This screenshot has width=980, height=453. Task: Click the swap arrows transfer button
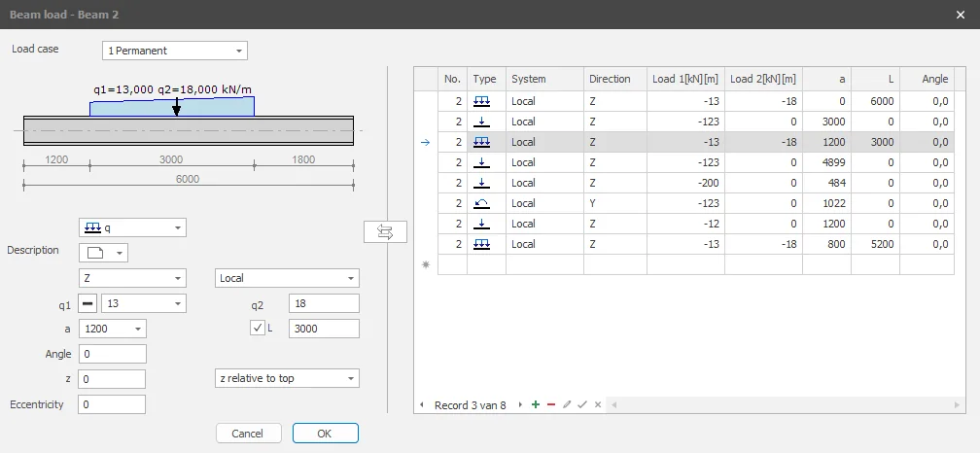(x=385, y=231)
